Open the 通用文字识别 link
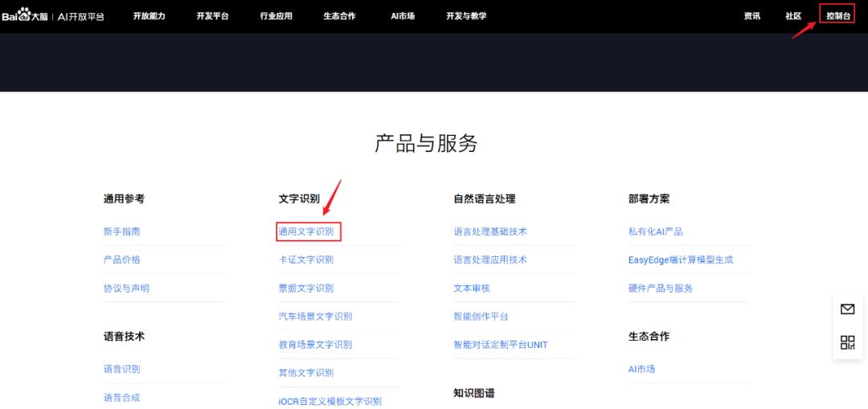Viewport: 868px width, 409px height. 306,231
